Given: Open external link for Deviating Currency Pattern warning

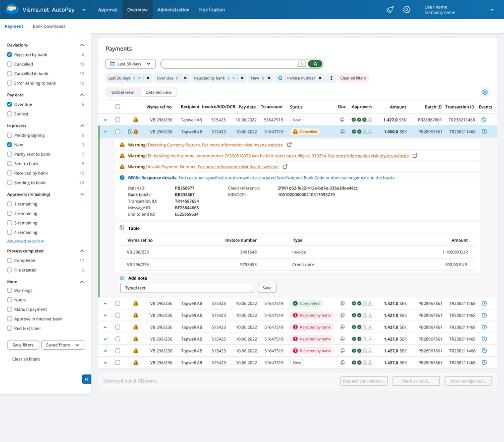Looking at the screenshot, I should pos(289,145).
